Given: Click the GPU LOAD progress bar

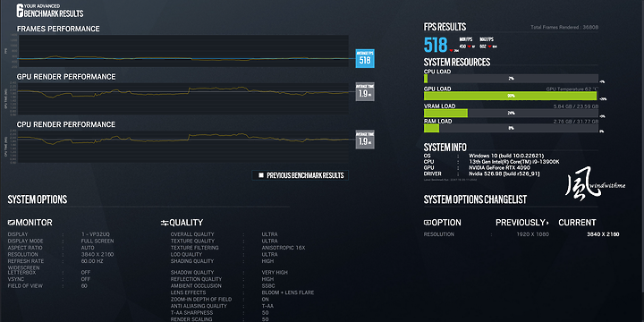Looking at the screenshot, I should 511,96.
